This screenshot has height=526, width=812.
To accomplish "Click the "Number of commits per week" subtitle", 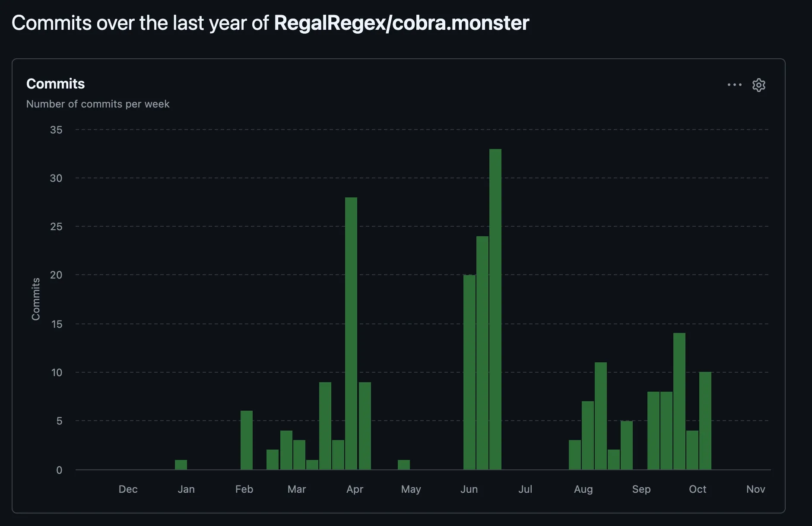I will (98, 104).
